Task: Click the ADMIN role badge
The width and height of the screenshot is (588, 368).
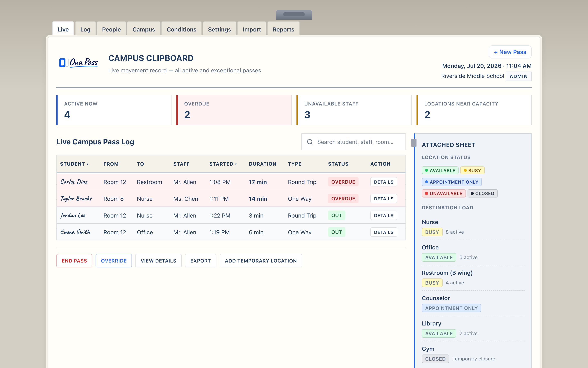Action: [x=519, y=76]
